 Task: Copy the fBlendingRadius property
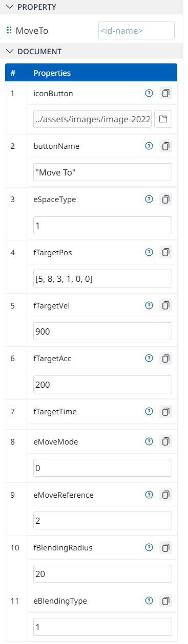pyautogui.click(x=165, y=548)
